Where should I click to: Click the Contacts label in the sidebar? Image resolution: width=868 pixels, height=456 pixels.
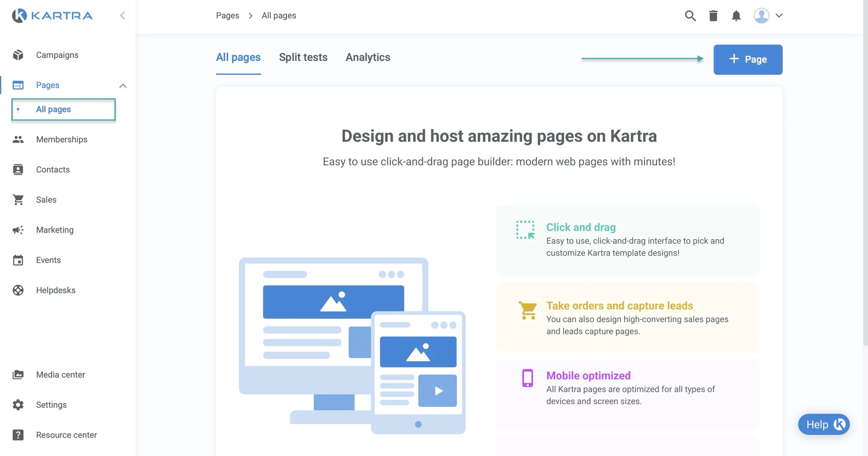point(53,169)
